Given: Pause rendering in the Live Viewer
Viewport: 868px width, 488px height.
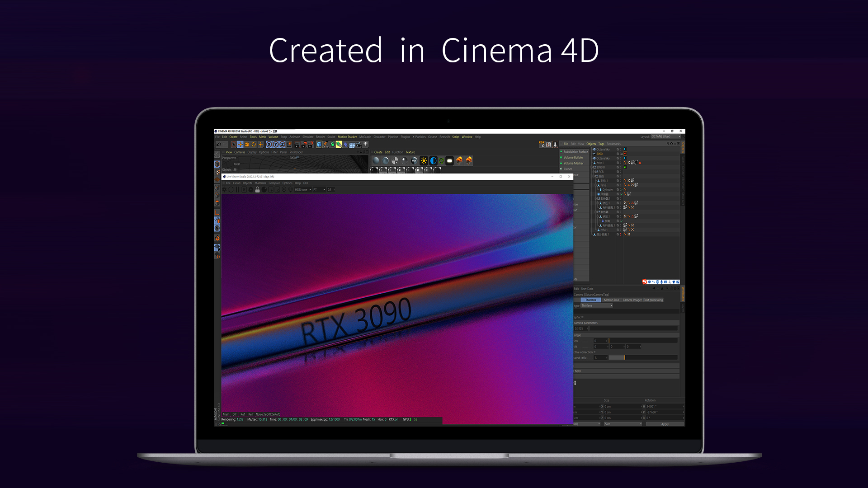Looking at the screenshot, I should point(237,190).
